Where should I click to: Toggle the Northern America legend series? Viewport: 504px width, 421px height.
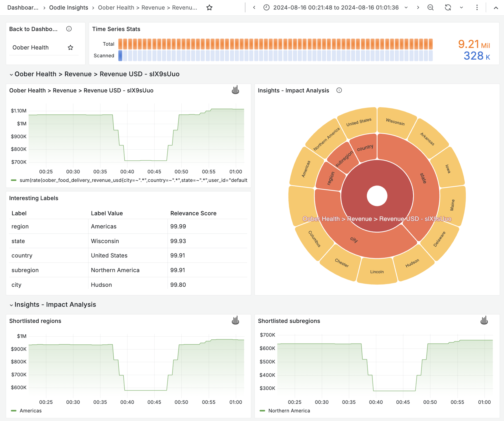[289, 411]
